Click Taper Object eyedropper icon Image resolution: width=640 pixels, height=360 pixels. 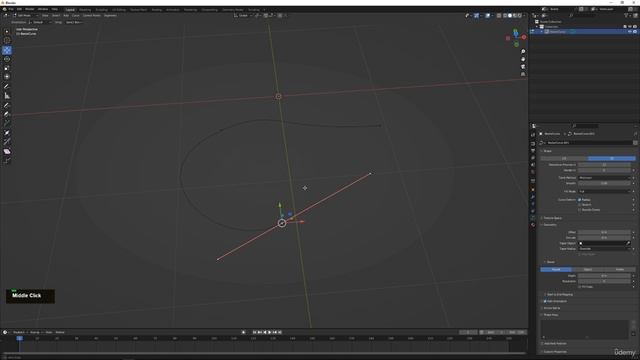(628, 243)
